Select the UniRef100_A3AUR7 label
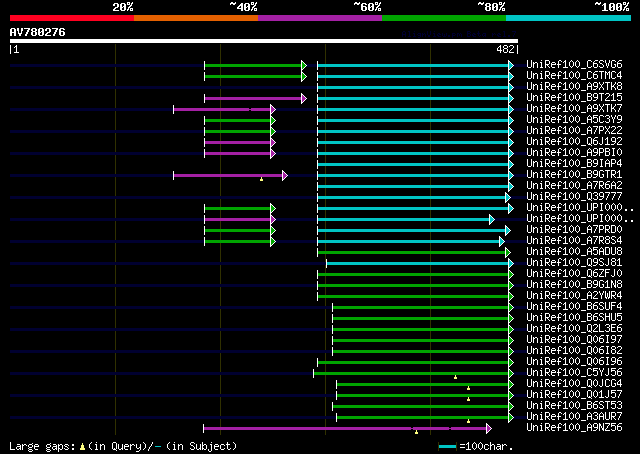The height and width of the screenshot is (454, 640). 574,417
